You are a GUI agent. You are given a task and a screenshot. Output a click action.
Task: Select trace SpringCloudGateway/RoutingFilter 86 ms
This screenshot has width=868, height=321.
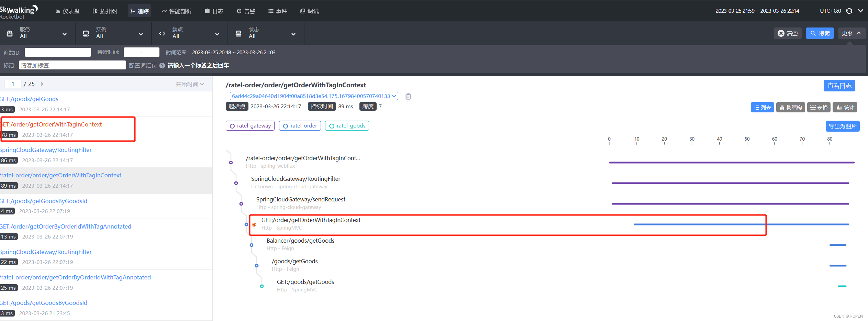[106, 155]
